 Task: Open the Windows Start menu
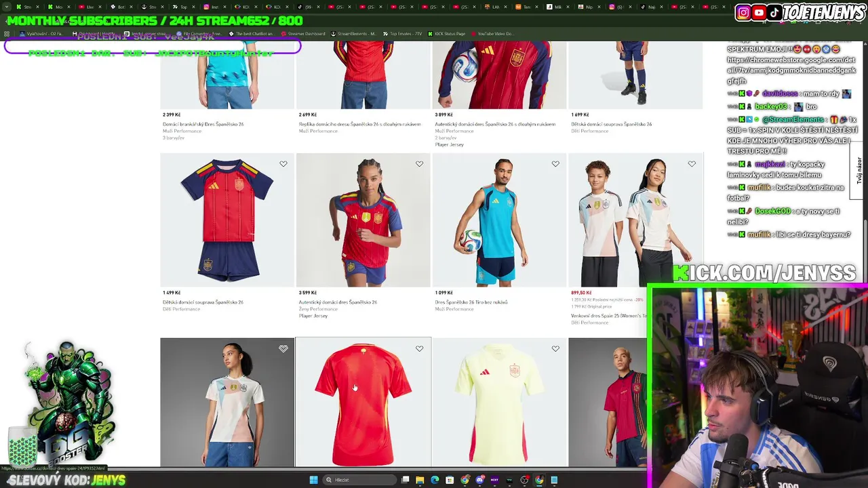tap(313, 480)
